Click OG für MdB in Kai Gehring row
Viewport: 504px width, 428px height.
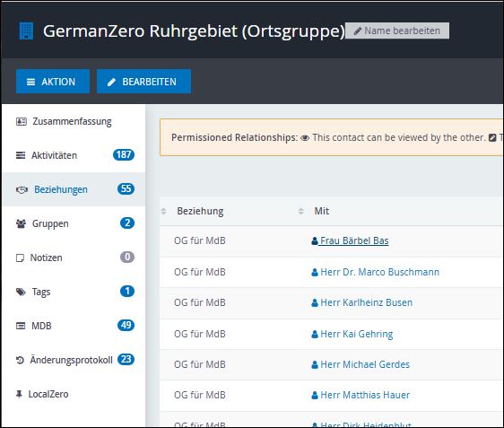click(x=200, y=334)
